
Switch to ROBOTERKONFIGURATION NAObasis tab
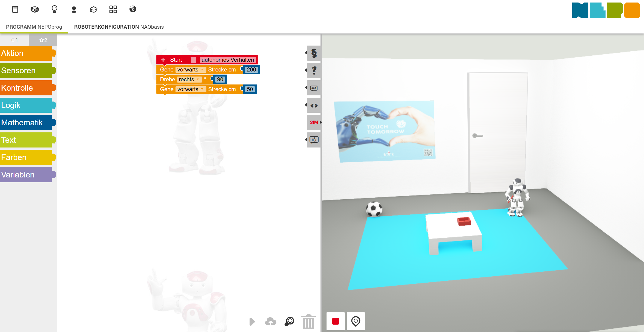coord(119,27)
